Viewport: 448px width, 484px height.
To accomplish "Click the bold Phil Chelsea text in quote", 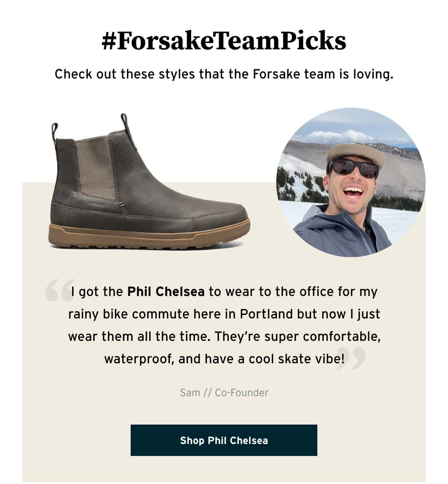I will [x=166, y=291].
